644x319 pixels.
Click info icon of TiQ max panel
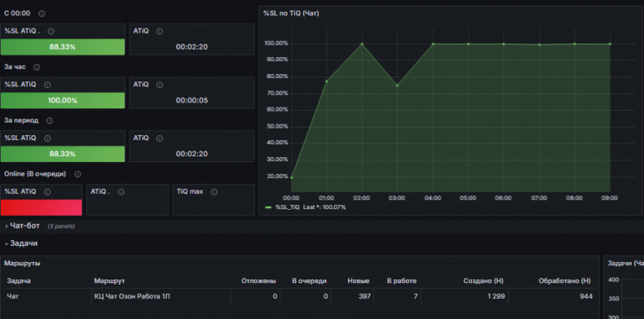coord(214,192)
